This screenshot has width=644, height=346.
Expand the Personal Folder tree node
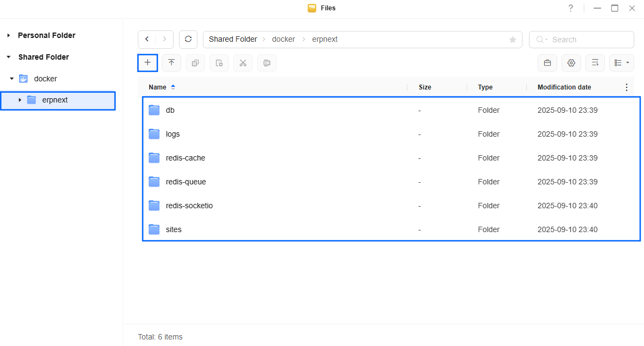9,35
